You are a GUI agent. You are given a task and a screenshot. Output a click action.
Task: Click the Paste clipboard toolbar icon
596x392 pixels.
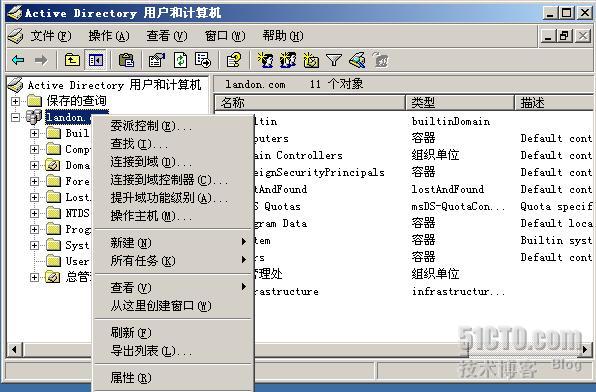(x=126, y=60)
